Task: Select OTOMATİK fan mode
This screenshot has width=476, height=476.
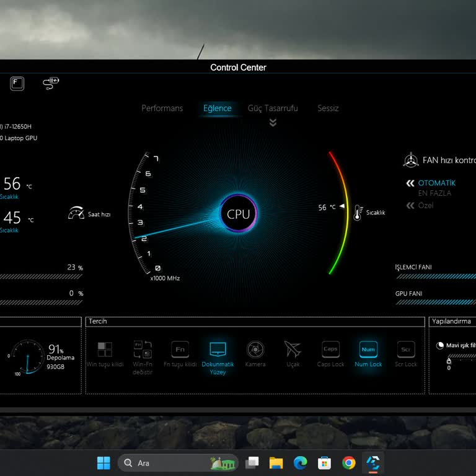Action: tap(436, 183)
